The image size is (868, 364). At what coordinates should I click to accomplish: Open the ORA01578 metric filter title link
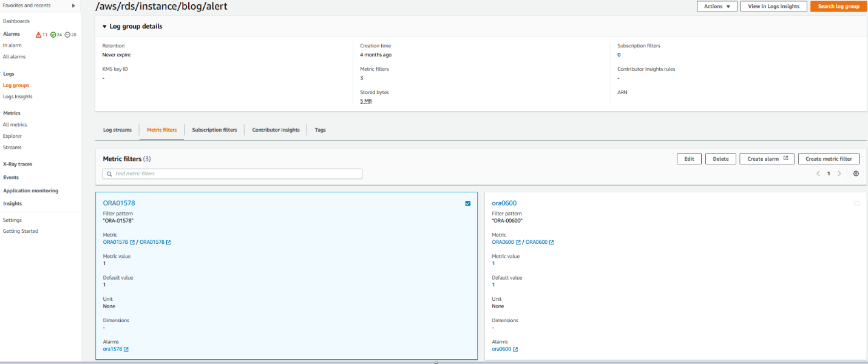(119, 203)
